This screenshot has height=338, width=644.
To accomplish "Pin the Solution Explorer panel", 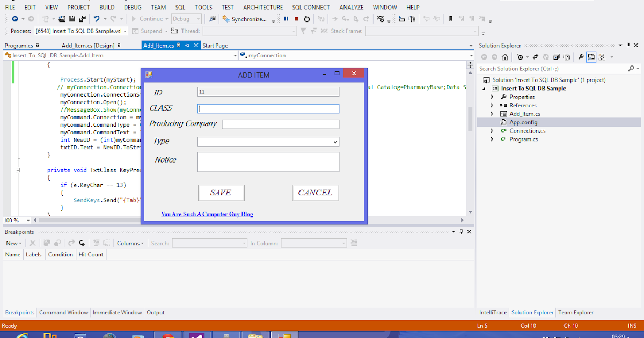I will (x=628, y=46).
